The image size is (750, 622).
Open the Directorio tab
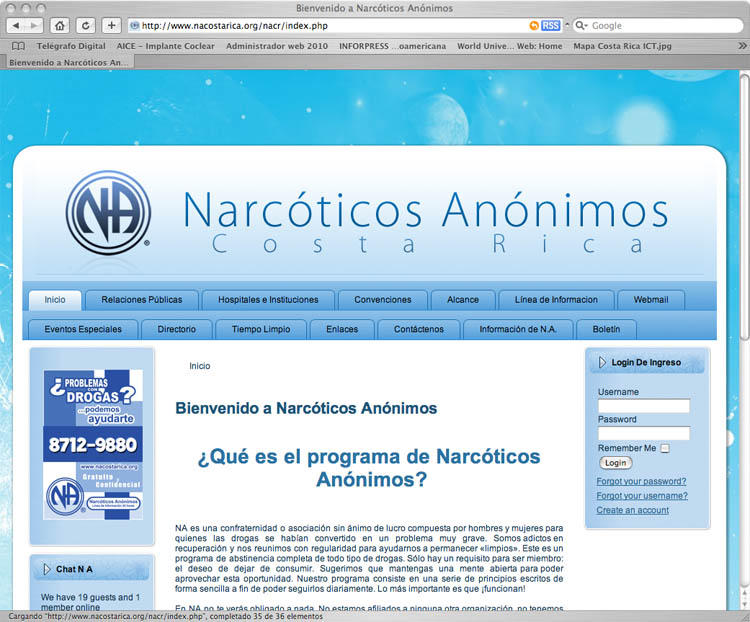pos(176,329)
